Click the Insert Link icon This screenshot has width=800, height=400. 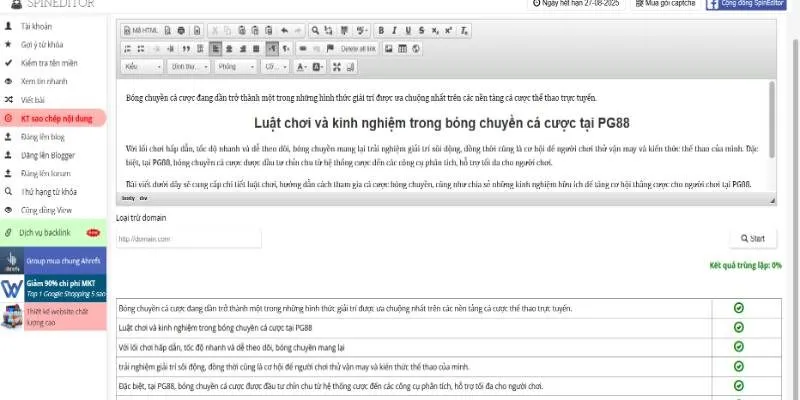[303, 49]
